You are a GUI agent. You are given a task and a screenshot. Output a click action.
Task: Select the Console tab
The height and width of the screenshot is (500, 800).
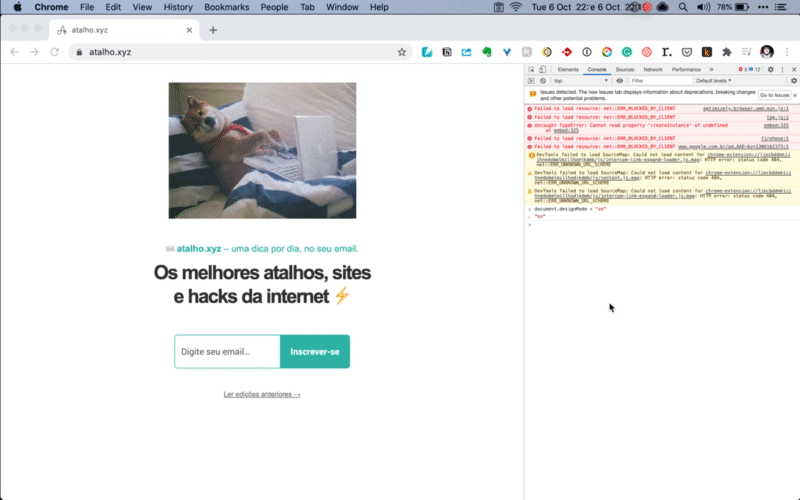[x=596, y=69]
